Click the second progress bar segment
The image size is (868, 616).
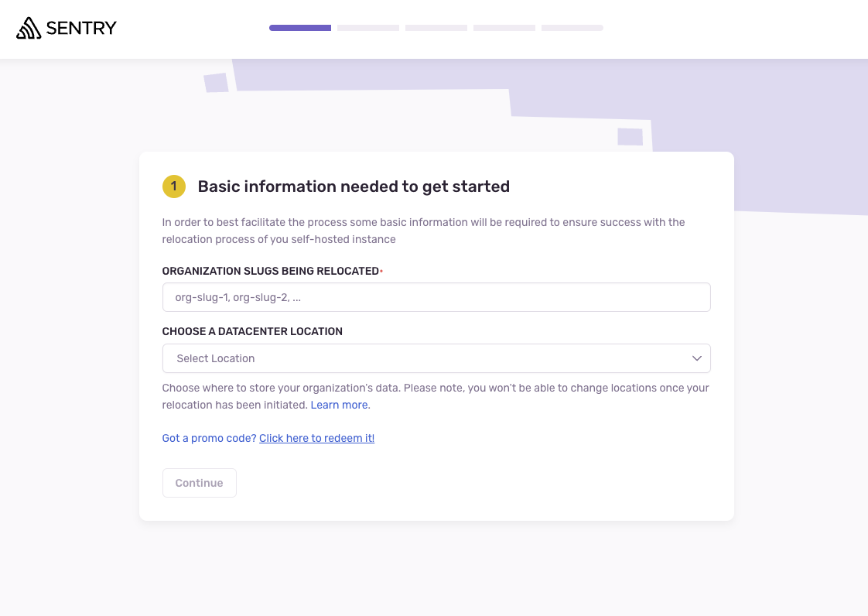point(367,27)
